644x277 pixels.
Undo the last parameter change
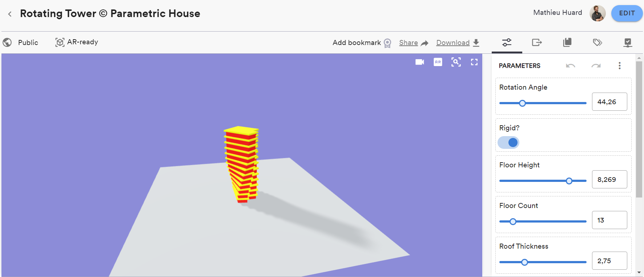pos(570,66)
